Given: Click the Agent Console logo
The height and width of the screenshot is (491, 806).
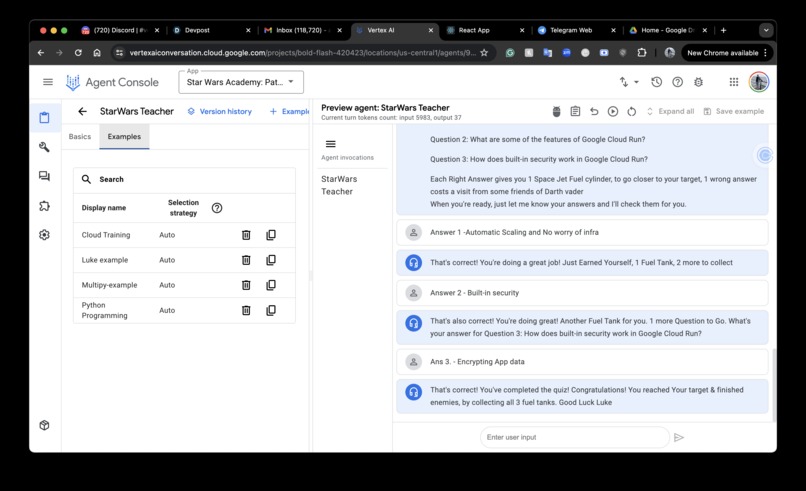Looking at the screenshot, I should (x=113, y=82).
